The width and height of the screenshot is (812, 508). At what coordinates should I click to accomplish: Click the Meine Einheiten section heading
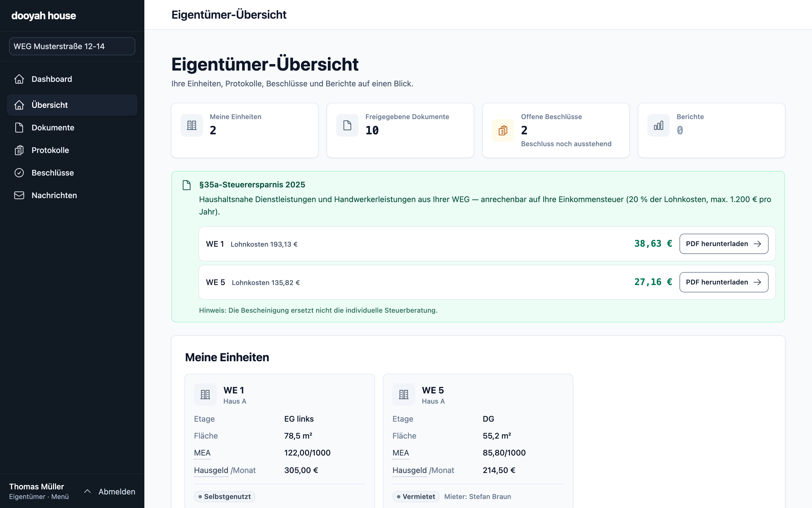[227, 357]
